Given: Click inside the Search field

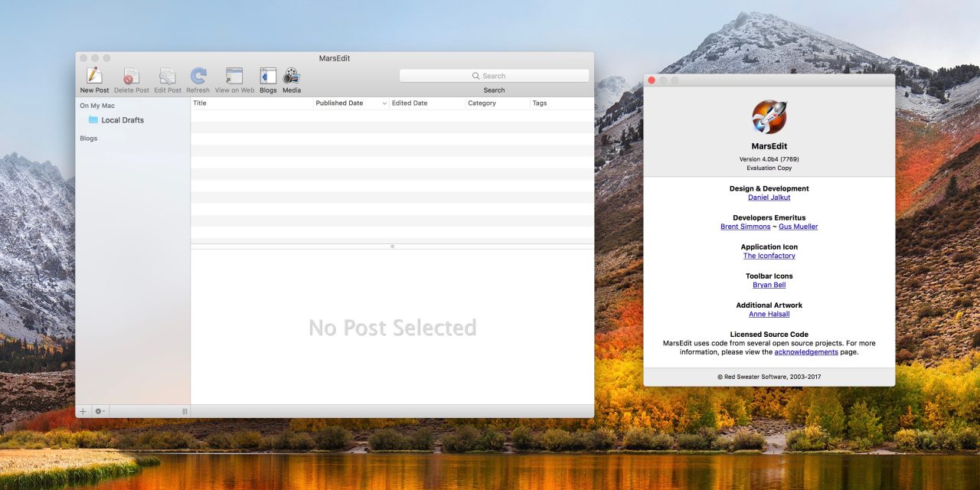Looking at the screenshot, I should point(493,75).
